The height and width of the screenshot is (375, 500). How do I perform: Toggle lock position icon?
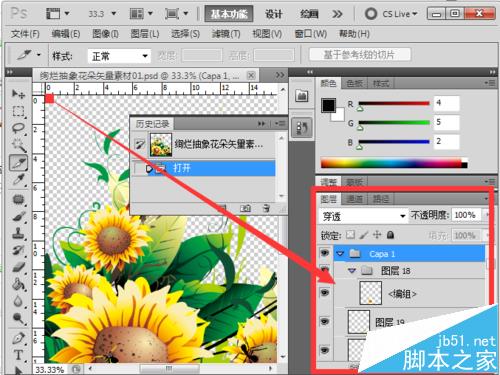pyautogui.click(x=377, y=235)
